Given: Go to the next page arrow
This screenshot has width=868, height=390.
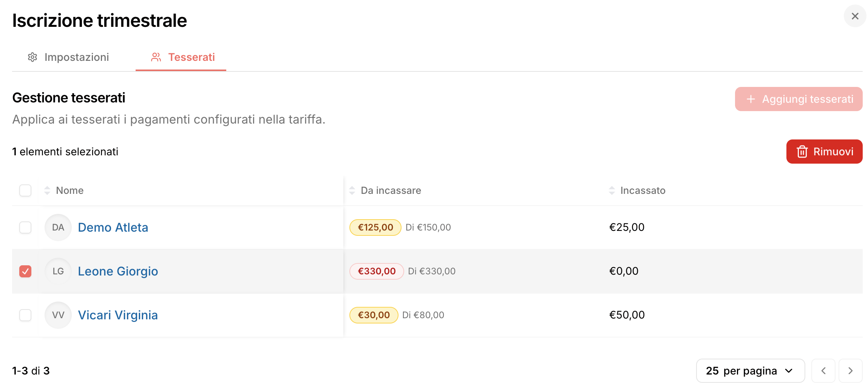Looking at the screenshot, I should tap(850, 371).
